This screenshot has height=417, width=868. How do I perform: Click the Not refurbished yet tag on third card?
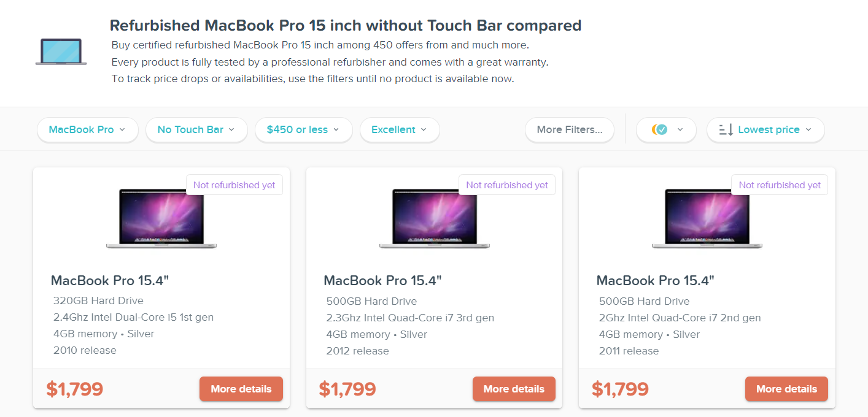pyautogui.click(x=780, y=185)
